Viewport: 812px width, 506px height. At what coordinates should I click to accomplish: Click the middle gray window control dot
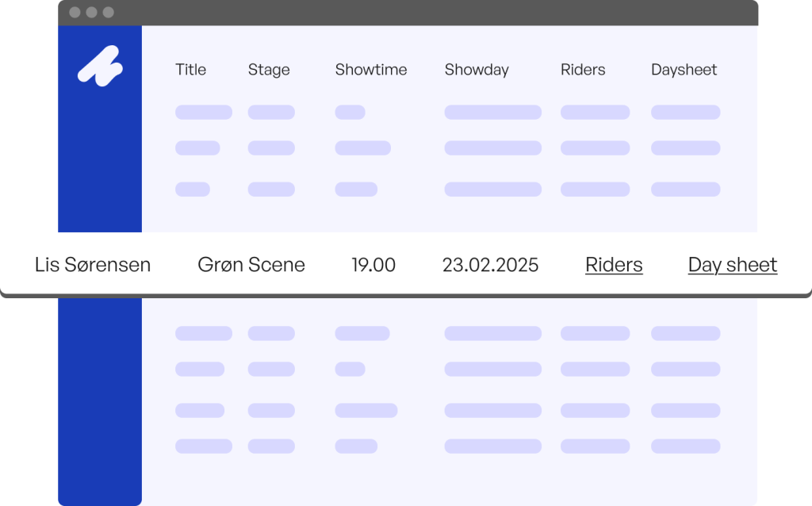pos(91,13)
